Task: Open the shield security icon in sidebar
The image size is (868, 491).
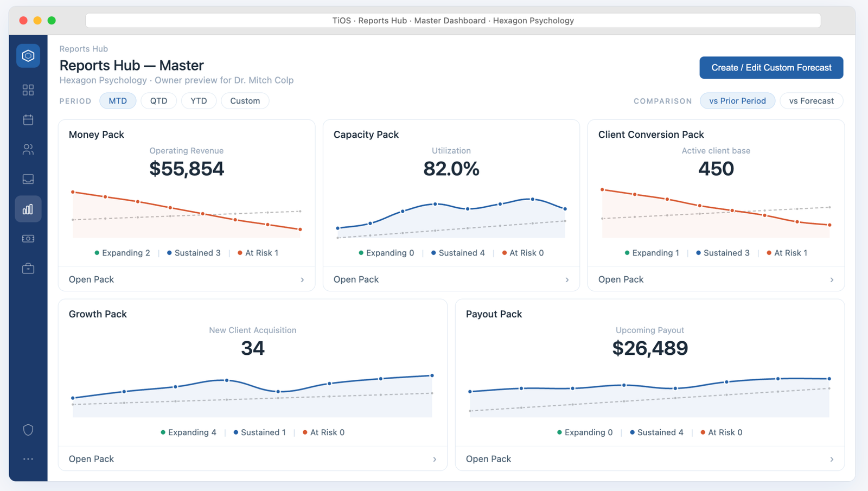Action: [28, 430]
